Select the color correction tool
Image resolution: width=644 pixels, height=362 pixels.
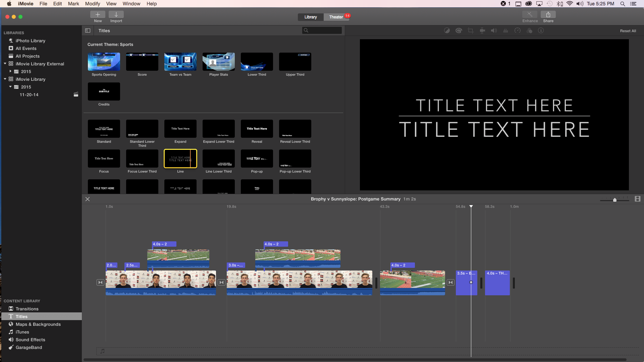tap(459, 30)
